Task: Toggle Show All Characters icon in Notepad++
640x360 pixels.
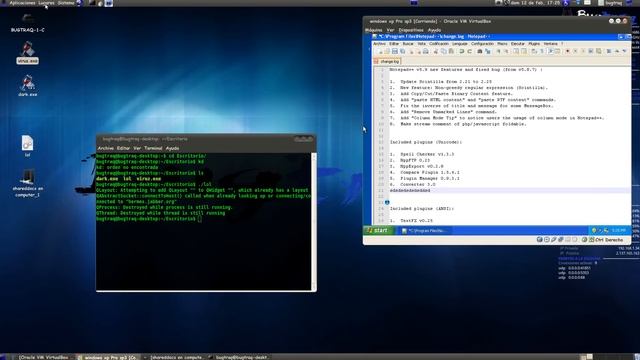Action: 542,51
